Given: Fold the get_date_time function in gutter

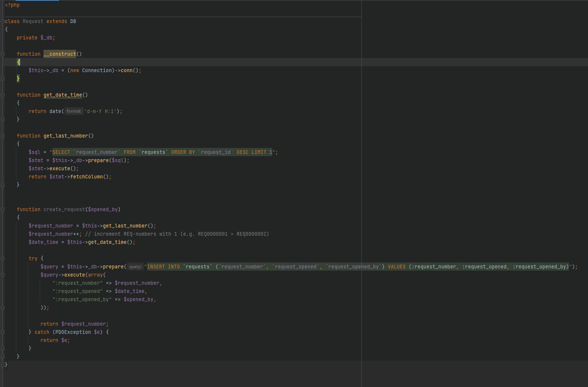Looking at the screenshot, I should click(3, 95).
